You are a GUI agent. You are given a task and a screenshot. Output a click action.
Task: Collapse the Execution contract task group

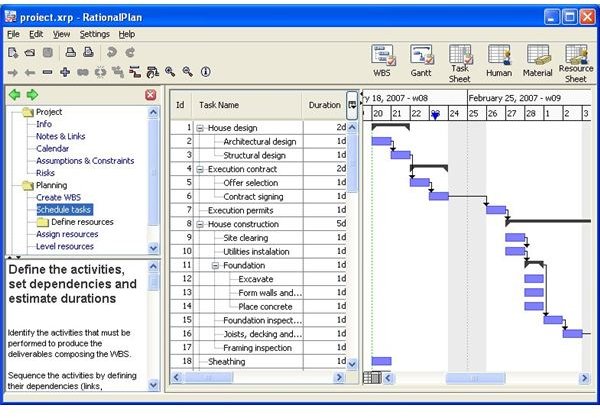(x=200, y=170)
